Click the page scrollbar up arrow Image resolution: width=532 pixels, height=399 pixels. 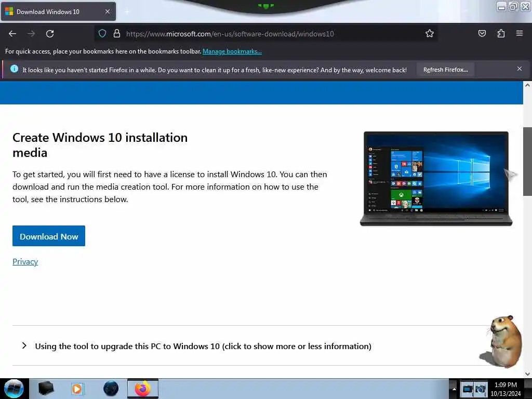pos(527,85)
